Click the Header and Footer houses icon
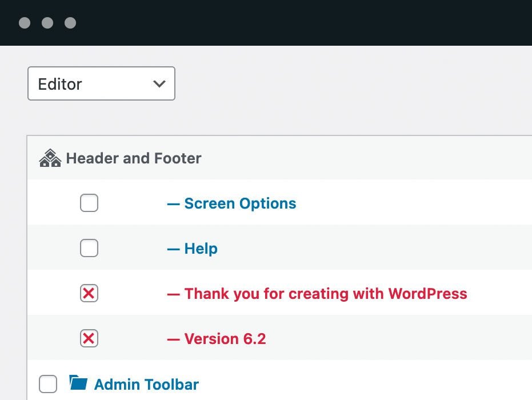The height and width of the screenshot is (400, 532). coord(50,158)
